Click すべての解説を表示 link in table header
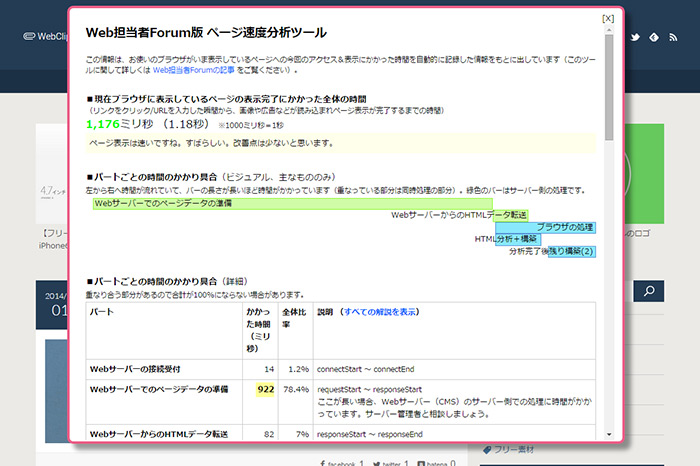This screenshot has width=700, height=466. point(379,312)
